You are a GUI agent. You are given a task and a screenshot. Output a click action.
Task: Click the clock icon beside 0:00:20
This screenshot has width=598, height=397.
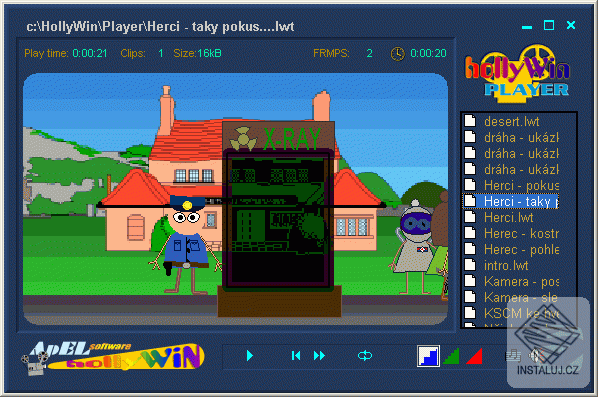397,53
